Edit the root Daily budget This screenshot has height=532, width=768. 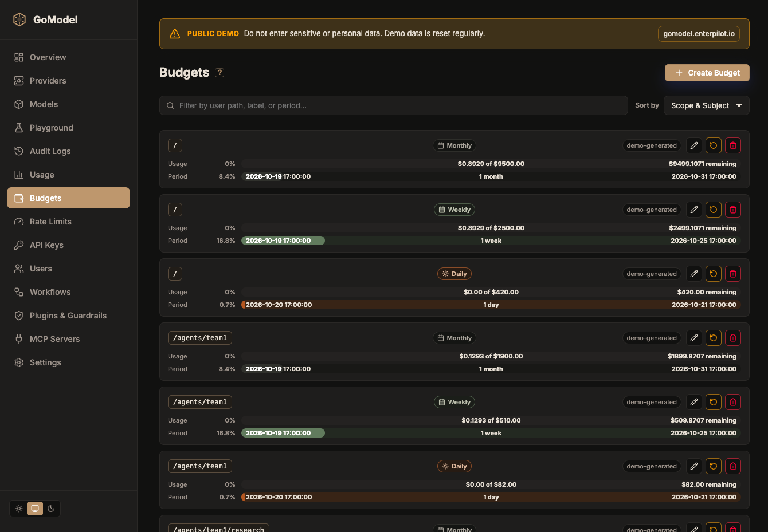click(x=694, y=274)
